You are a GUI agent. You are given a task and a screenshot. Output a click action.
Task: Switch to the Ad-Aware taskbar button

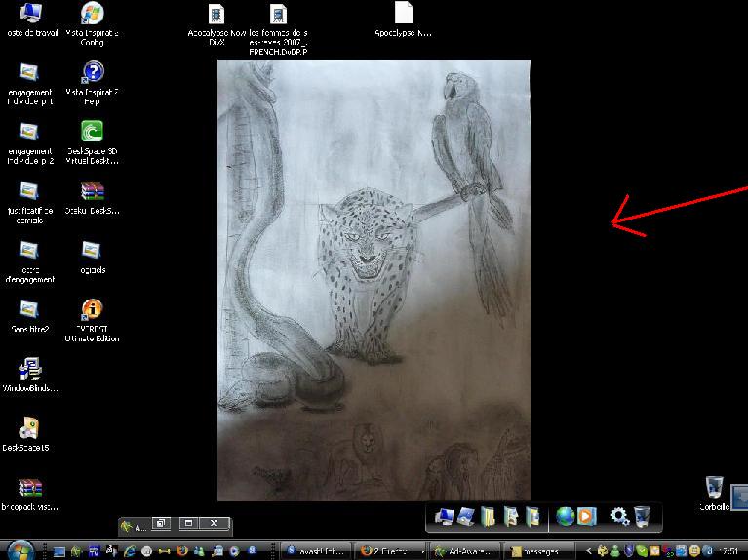[x=464, y=551]
